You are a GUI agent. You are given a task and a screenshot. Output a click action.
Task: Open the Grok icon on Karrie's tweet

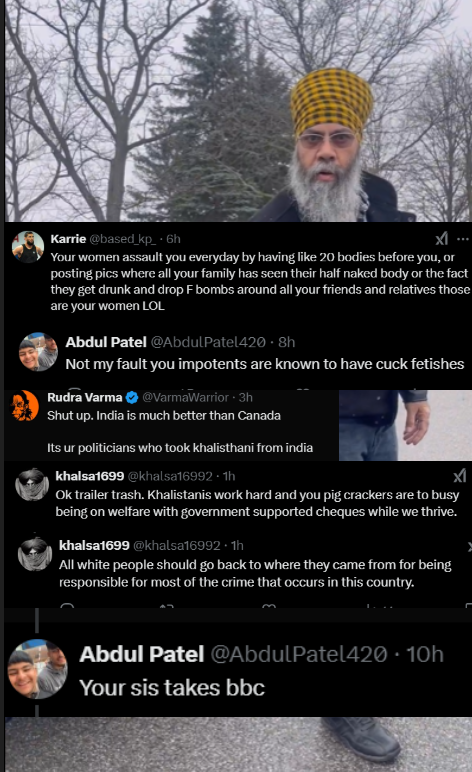click(441, 239)
